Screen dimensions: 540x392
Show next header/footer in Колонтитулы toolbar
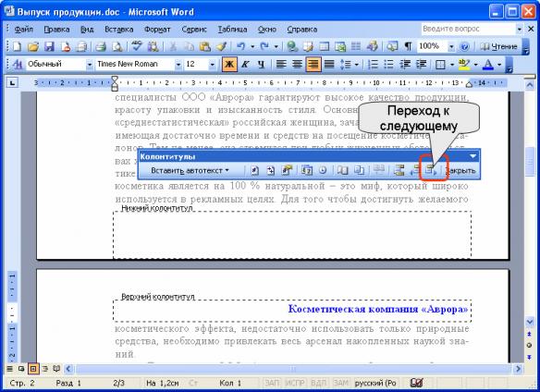[x=431, y=170]
